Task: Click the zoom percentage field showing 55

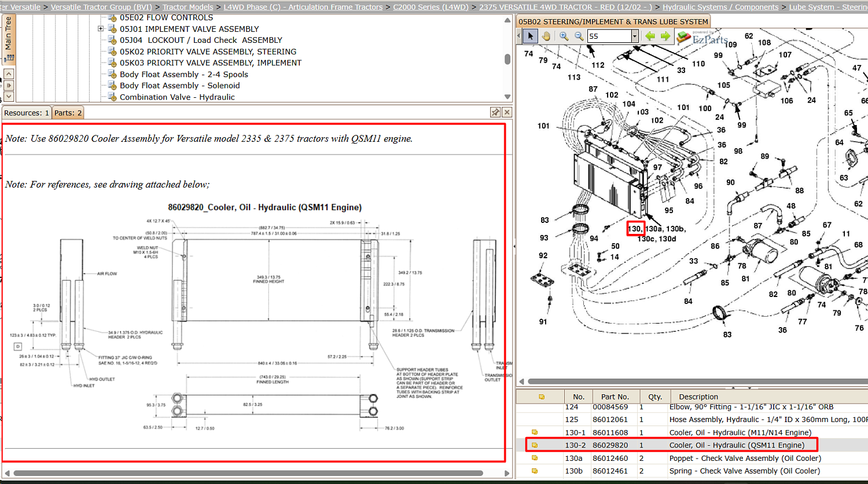Action: (609, 36)
